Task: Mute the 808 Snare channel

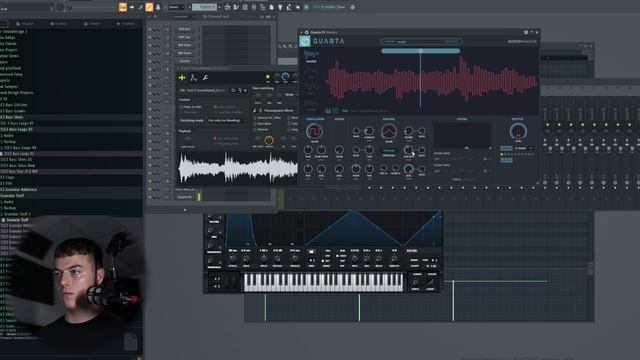Action: tap(150, 53)
